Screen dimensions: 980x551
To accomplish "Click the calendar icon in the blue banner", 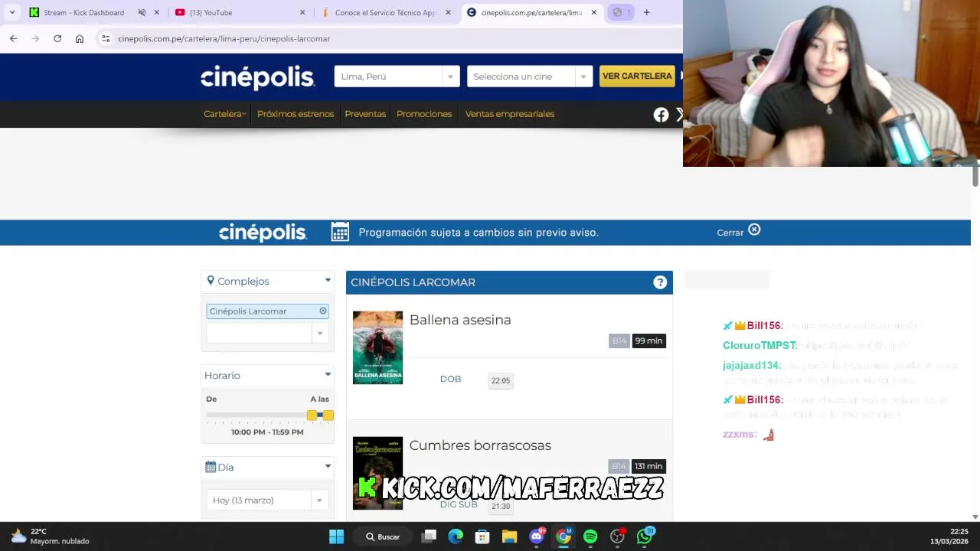I will 340,232.
